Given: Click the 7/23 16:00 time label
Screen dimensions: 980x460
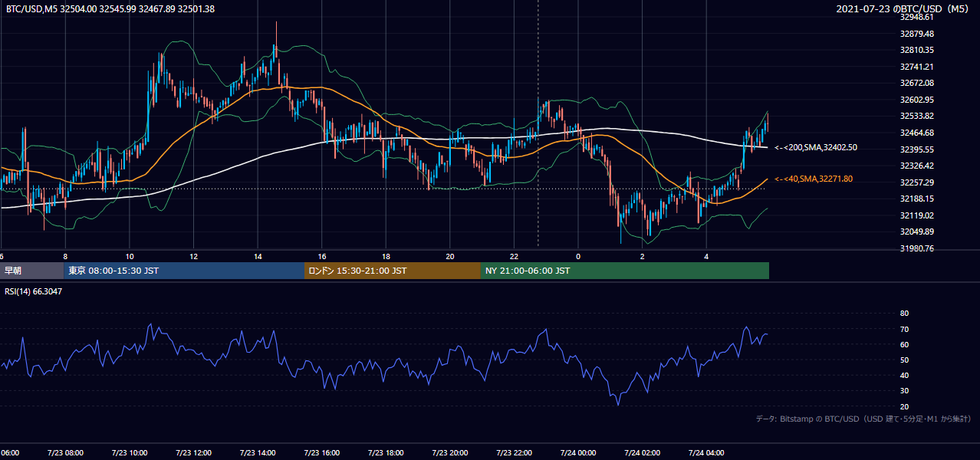Looking at the screenshot, I should coord(321,453).
